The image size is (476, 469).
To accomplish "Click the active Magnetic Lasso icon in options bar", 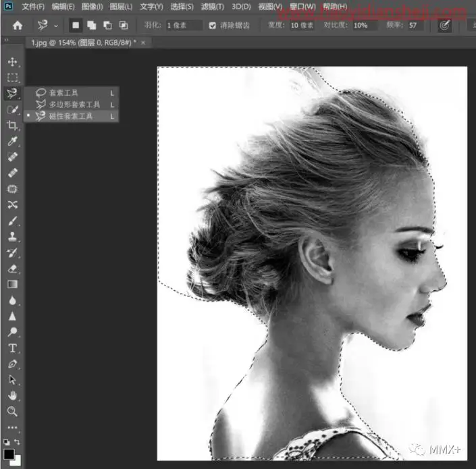I will 42,25.
